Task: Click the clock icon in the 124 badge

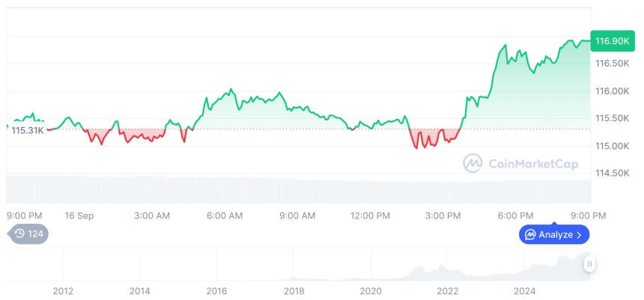Action: [19, 233]
